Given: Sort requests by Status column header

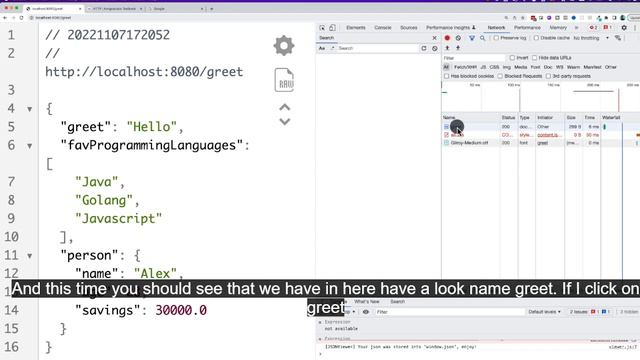Looking at the screenshot, I should (x=508, y=118).
